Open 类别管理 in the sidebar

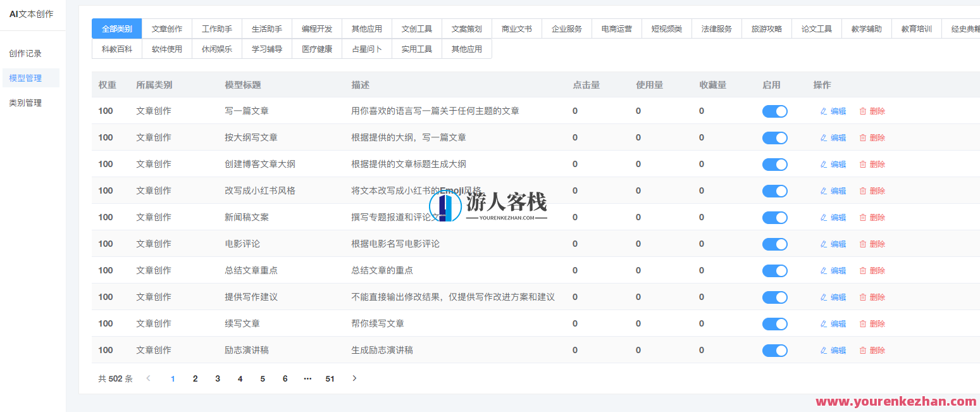(25, 102)
